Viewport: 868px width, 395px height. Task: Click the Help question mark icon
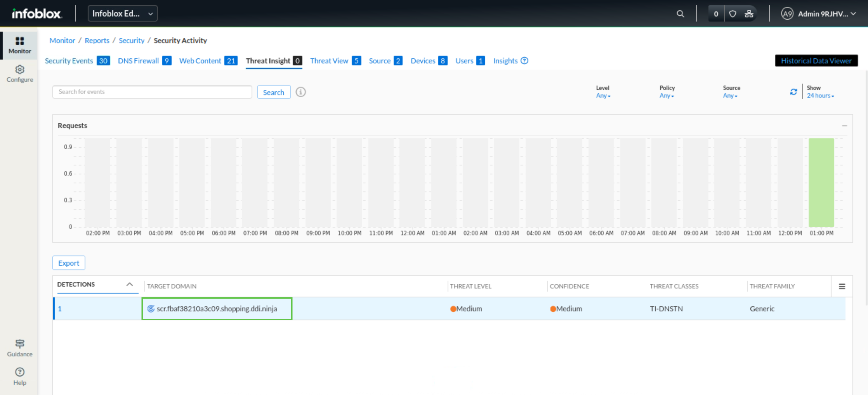(x=20, y=372)
